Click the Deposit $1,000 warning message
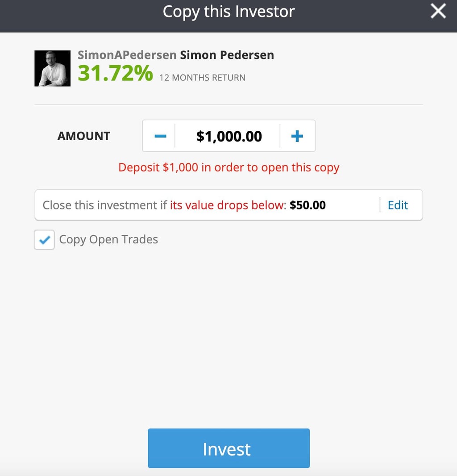 tap(228, 167)
